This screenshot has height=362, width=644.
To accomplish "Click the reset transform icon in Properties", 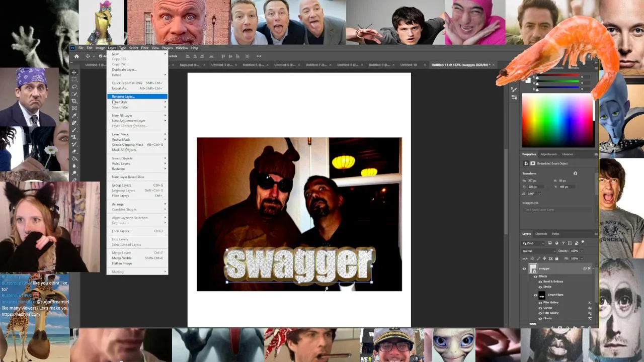I will pyautogui.click(x=575, y=173).
